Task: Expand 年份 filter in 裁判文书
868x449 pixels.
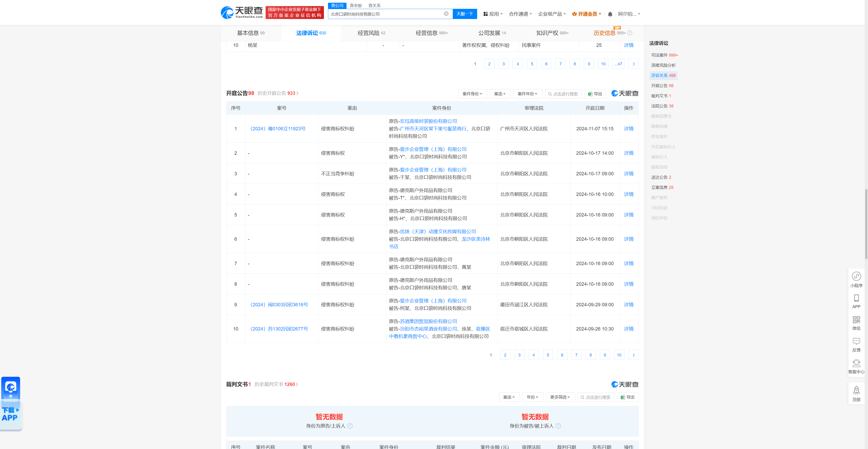Action: point(532,397)
